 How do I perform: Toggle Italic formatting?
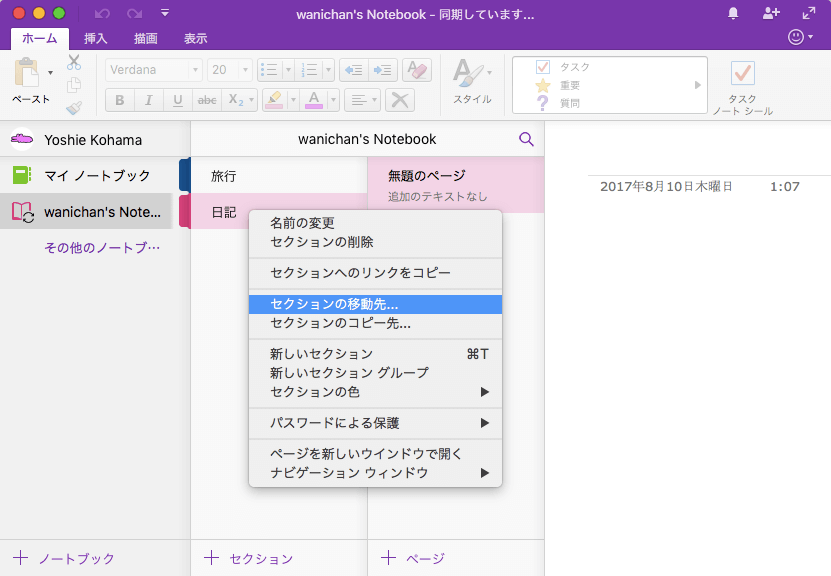[x=148, y=100]
